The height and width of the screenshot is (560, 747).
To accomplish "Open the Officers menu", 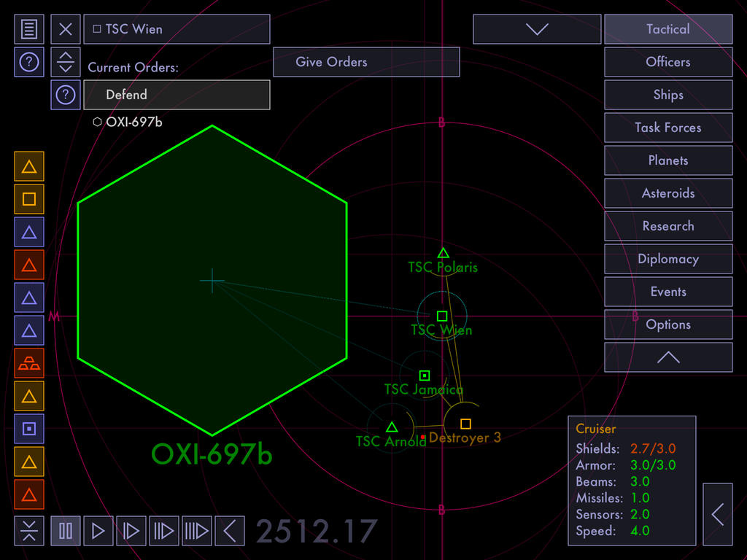I will click(x=668, y=62).
